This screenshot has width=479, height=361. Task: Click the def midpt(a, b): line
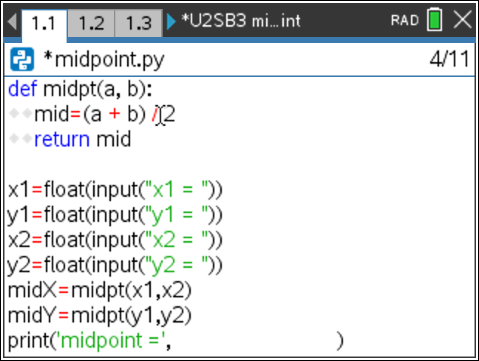point(80,89)
